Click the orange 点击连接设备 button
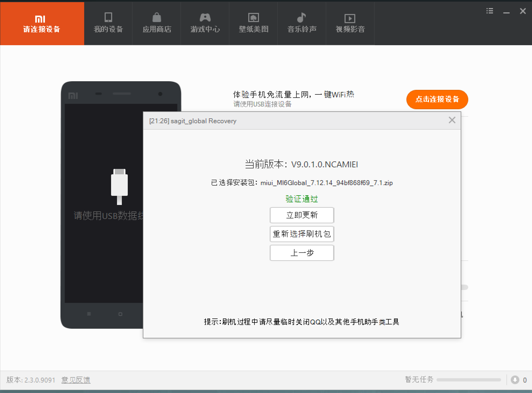 tap(437, 99)
